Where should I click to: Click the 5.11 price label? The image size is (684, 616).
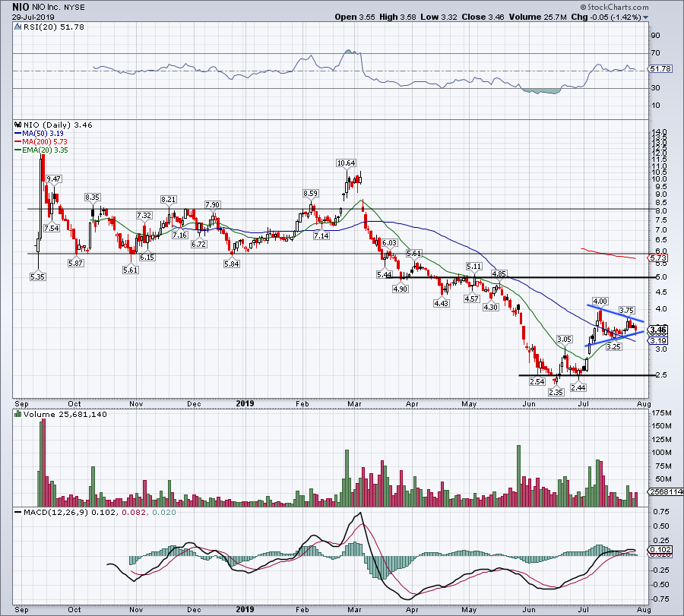click(474, 267)
